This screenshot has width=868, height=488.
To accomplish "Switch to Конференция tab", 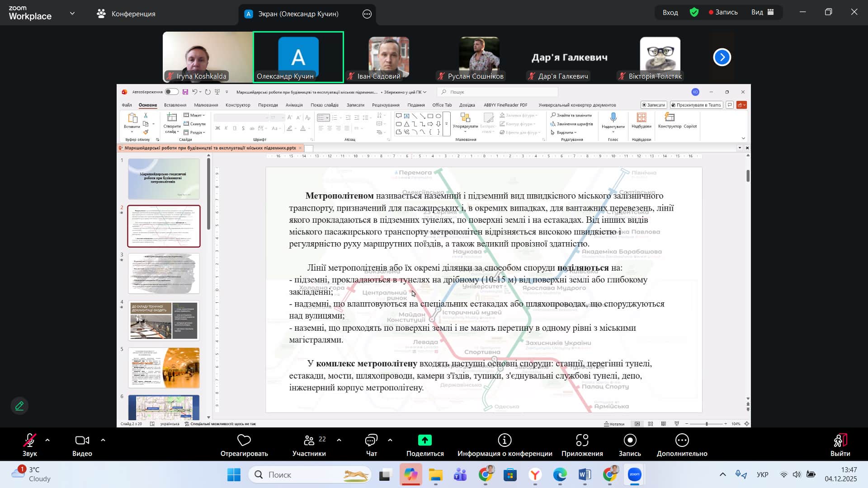I will [126, 14].
